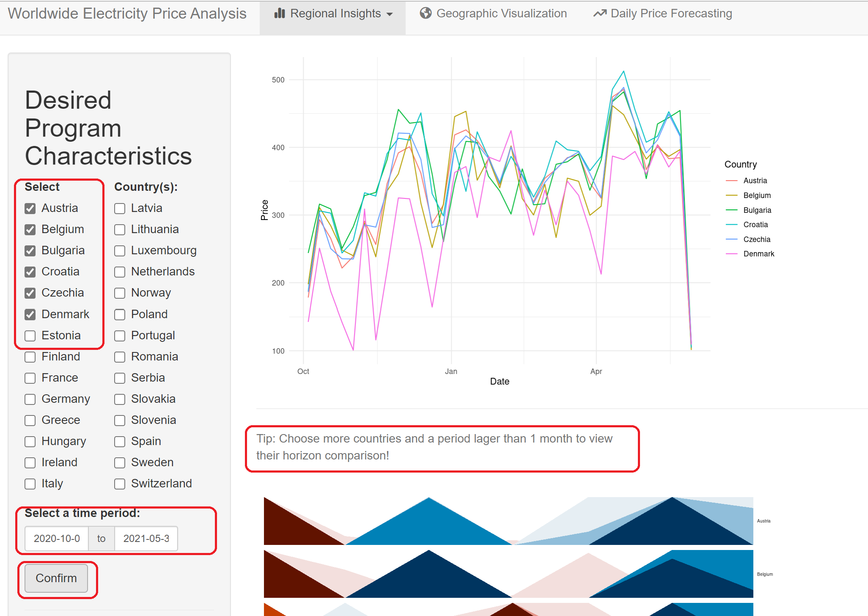Click the Austria horizon chart strip
The width and height of the screenshot is (868, 616).
508,521
